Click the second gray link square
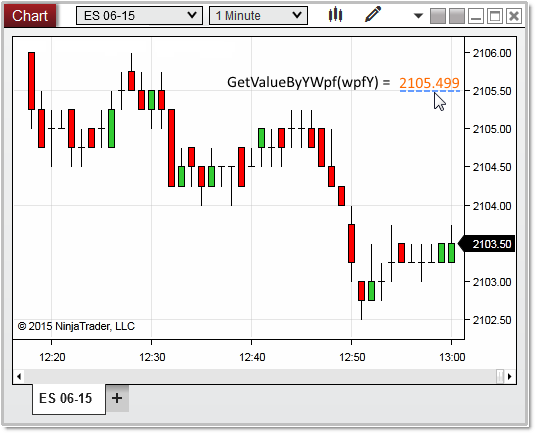Viewport: 535px width, 433px height. (457, 16)
